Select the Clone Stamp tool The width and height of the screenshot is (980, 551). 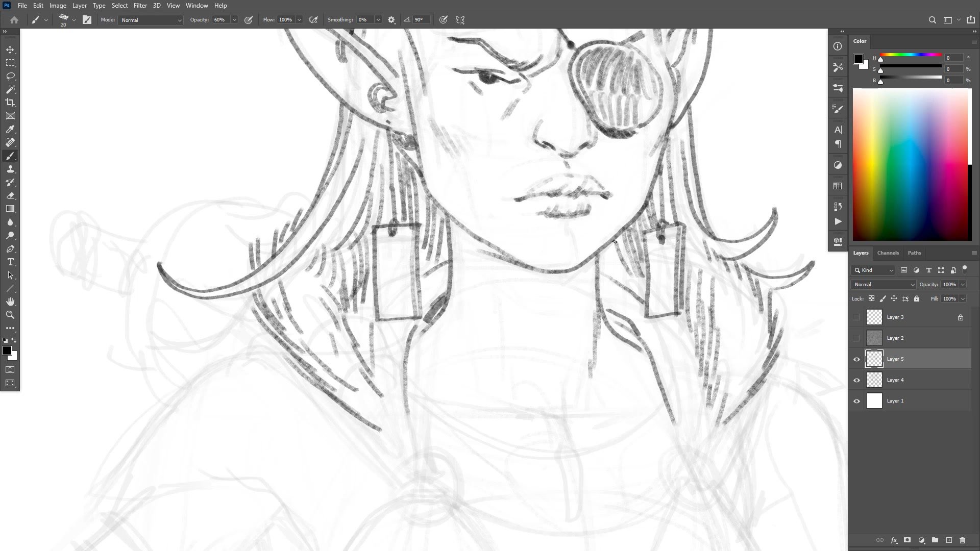tap(10, 169)
